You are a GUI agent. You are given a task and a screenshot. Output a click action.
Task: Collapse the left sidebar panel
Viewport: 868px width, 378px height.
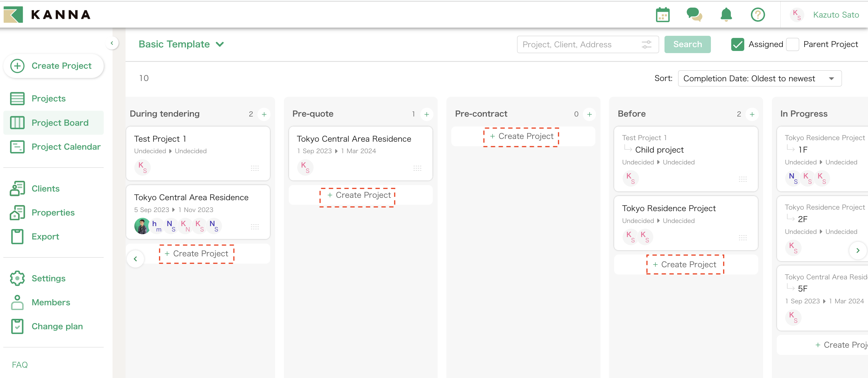click(112, 43)
